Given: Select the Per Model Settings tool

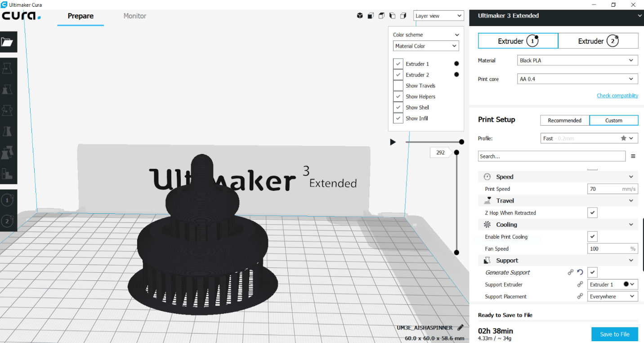Looking at the screenshot, I should 7,153.
